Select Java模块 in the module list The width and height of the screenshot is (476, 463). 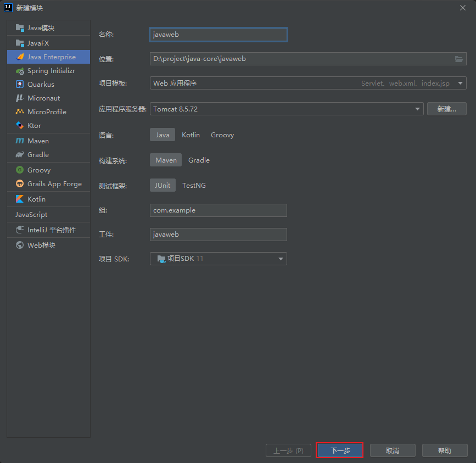[x=48, y=28]
